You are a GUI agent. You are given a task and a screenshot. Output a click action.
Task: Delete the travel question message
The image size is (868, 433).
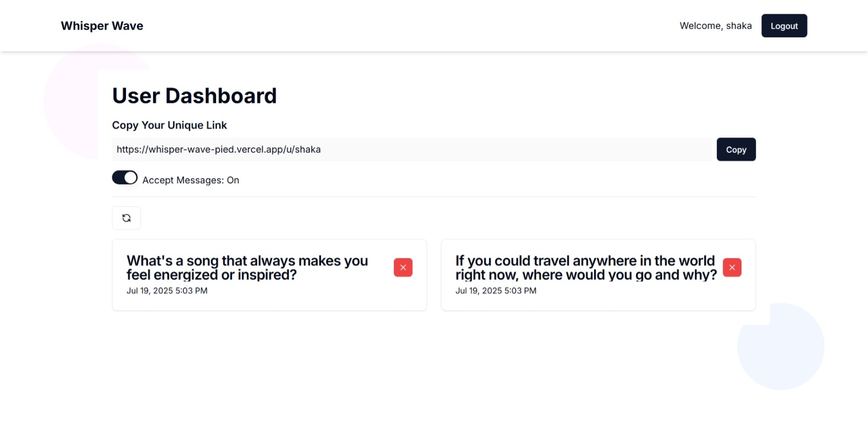tap(732, 268)
